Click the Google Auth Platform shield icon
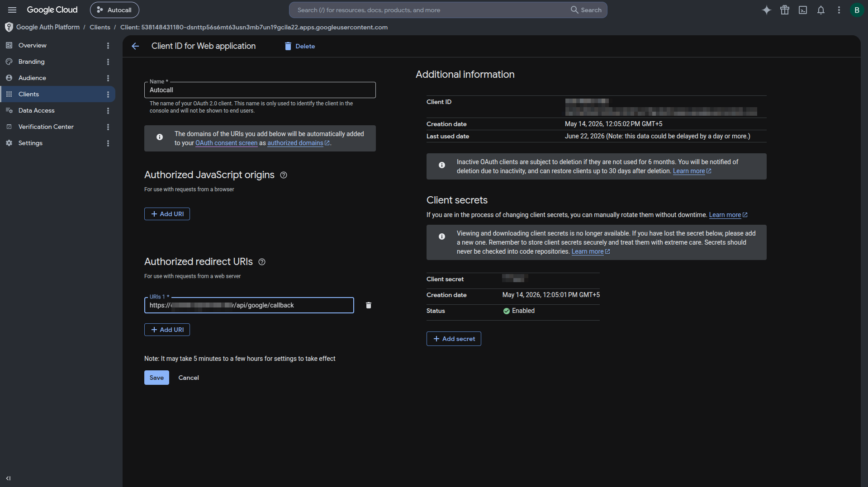The image size is (868, 487). (x=9, y=27)
